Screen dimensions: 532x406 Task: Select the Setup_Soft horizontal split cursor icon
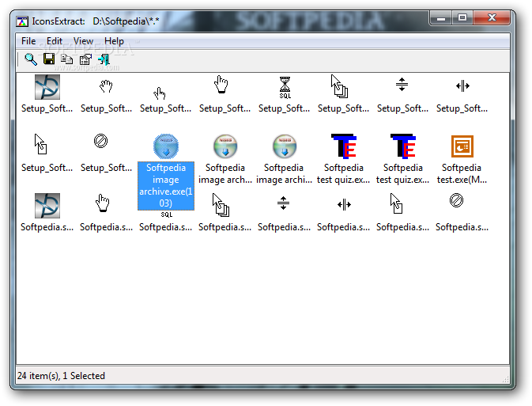coord(462,86)
